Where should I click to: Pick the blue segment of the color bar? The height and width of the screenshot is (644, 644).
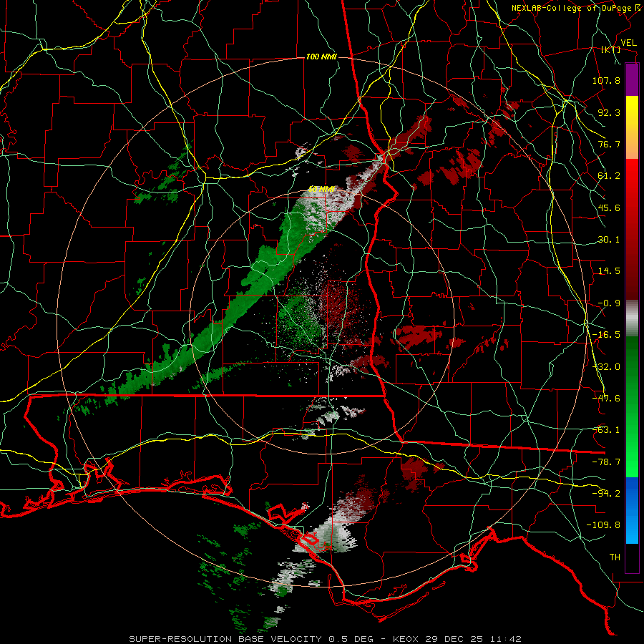(632, 510)
